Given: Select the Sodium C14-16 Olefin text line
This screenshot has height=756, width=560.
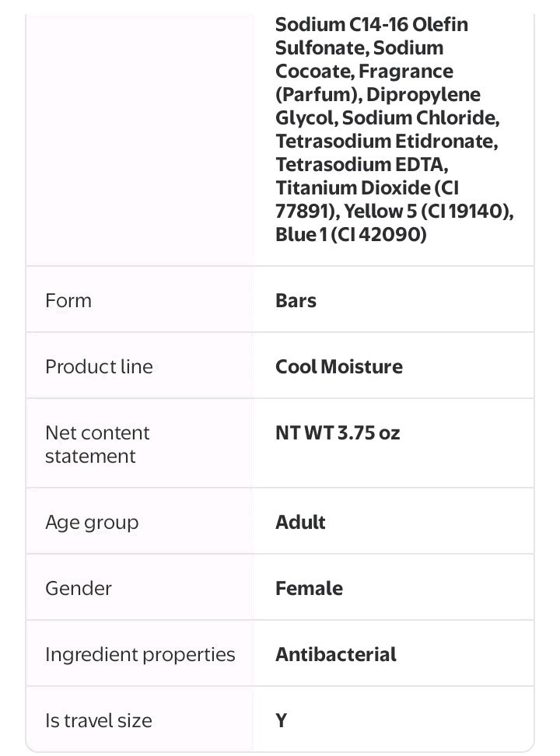Looking at the screenshot, I should coord(372,24).
